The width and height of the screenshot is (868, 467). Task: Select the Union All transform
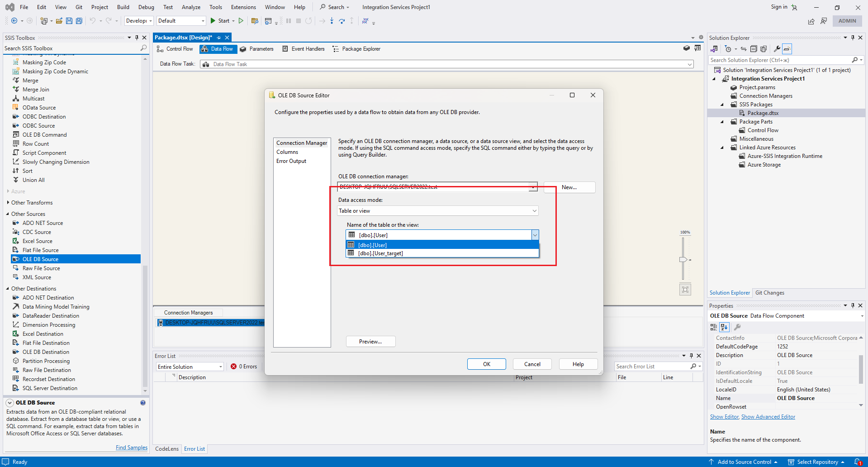coord(33,180)
